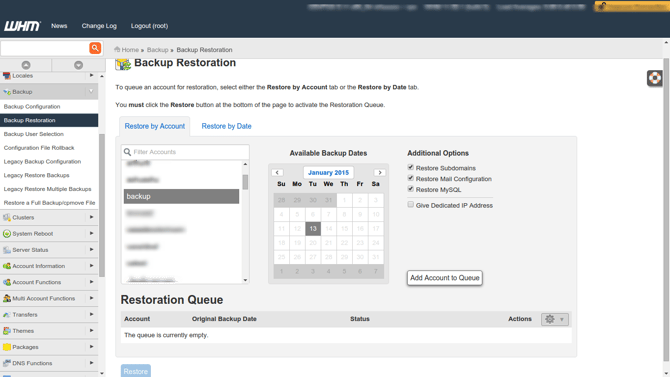This screenshot has width=670, height=377.
Task: Select January 13 backup date
Action: pyautogui.click(x=313, y=229)
